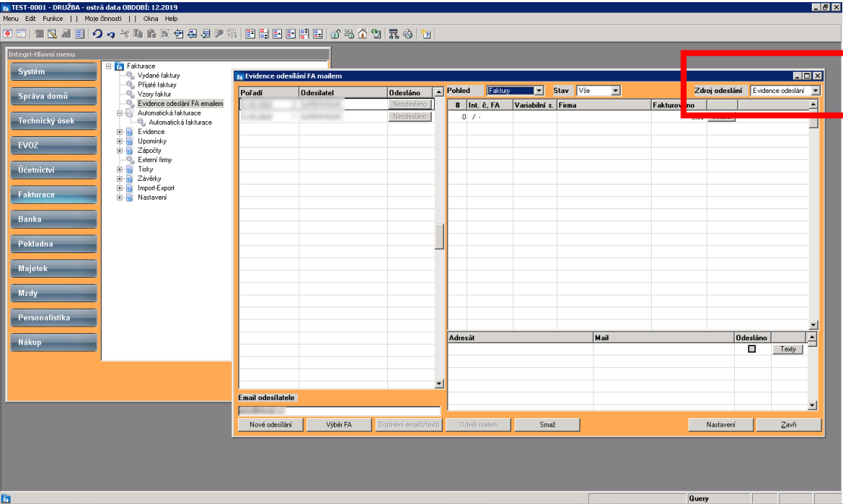The width and height of the screenshot is (843, 504).
Task: Click the pencil-and-page edit toolbar icon
Action: [x=52, y=34]
